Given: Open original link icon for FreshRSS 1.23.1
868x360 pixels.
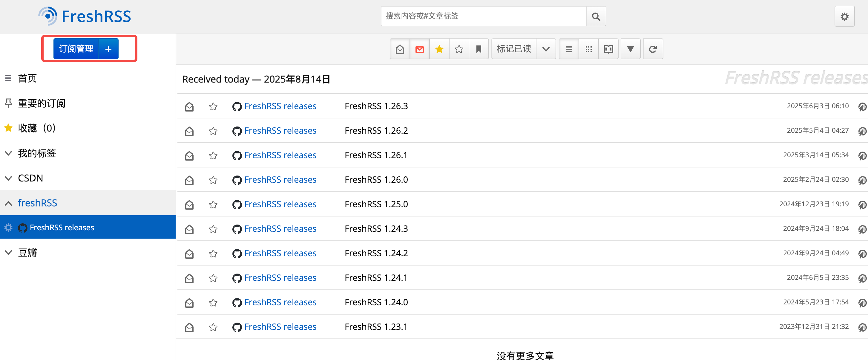Looking at the screenshot, I should (862, 328).
